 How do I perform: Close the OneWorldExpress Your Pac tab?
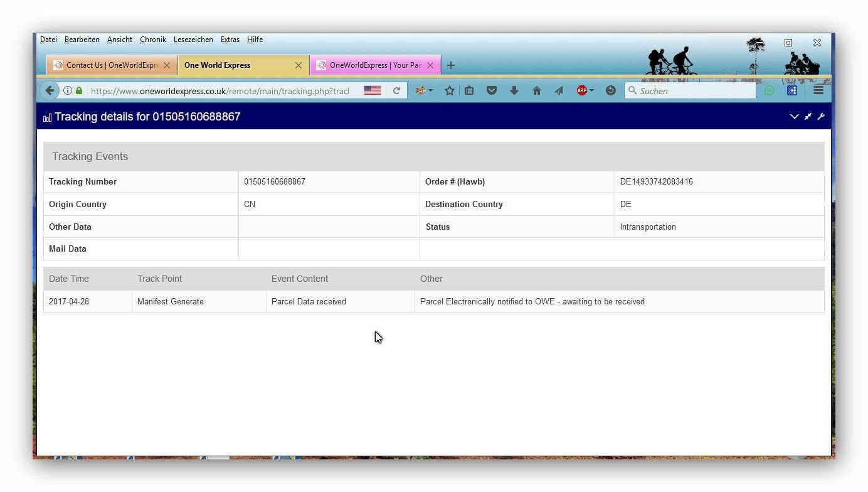click(430, 65)
